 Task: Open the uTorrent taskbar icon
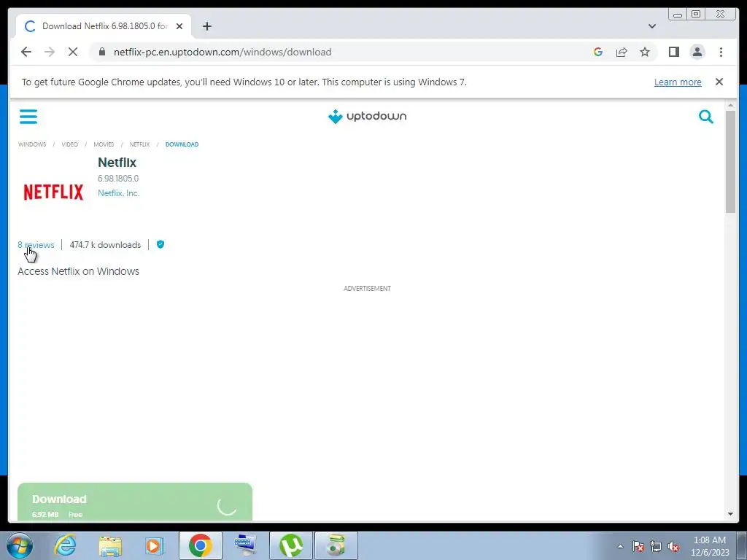[290, 545]
